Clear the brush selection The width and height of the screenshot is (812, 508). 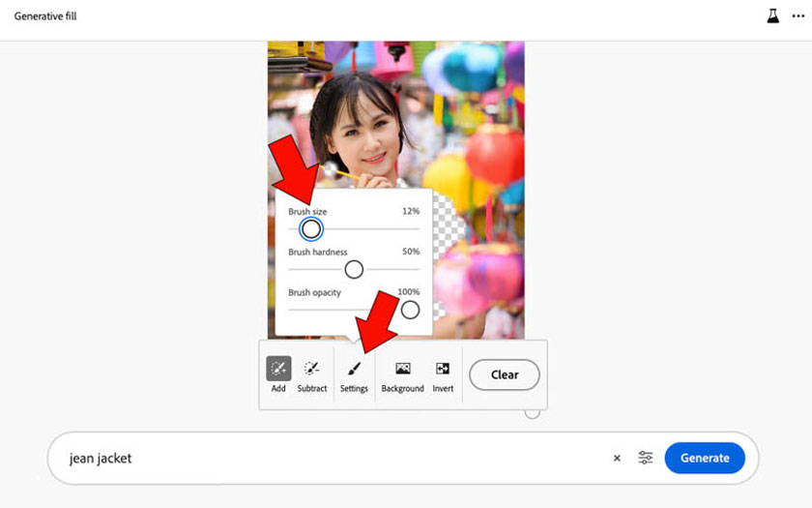pos(505,374)
